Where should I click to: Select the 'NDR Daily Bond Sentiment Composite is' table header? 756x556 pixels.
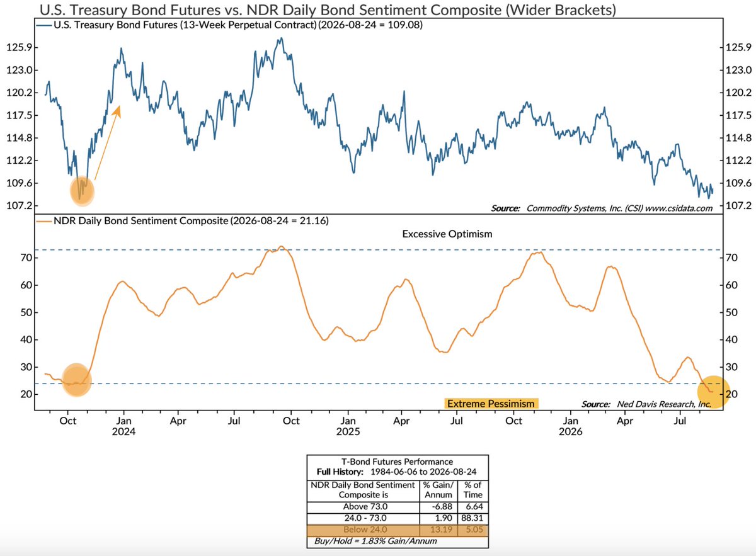point(364,489)
